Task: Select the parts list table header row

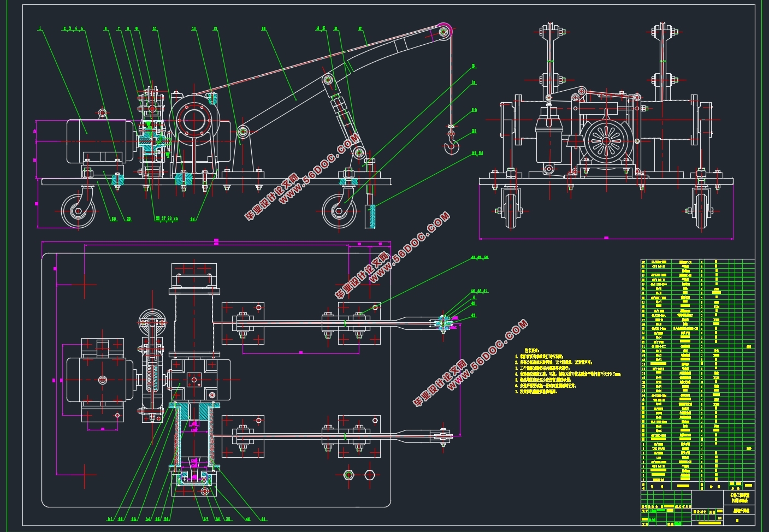Action: click(697, 485)
